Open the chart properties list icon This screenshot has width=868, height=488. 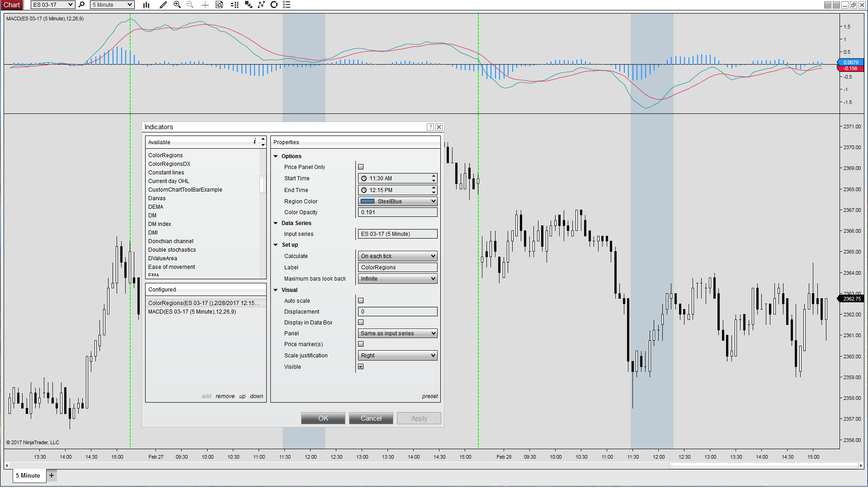[287, 5]
